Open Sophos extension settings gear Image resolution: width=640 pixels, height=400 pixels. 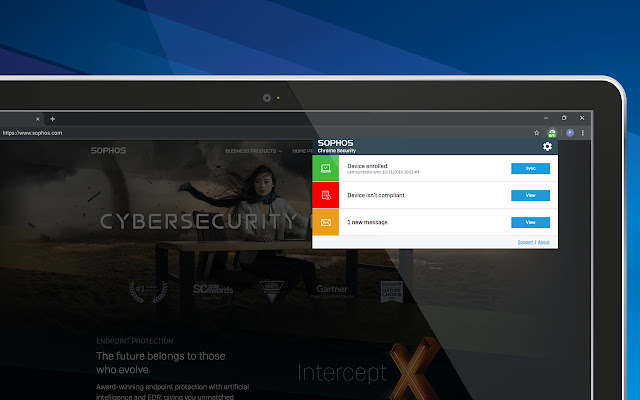(x=547, y=146)
